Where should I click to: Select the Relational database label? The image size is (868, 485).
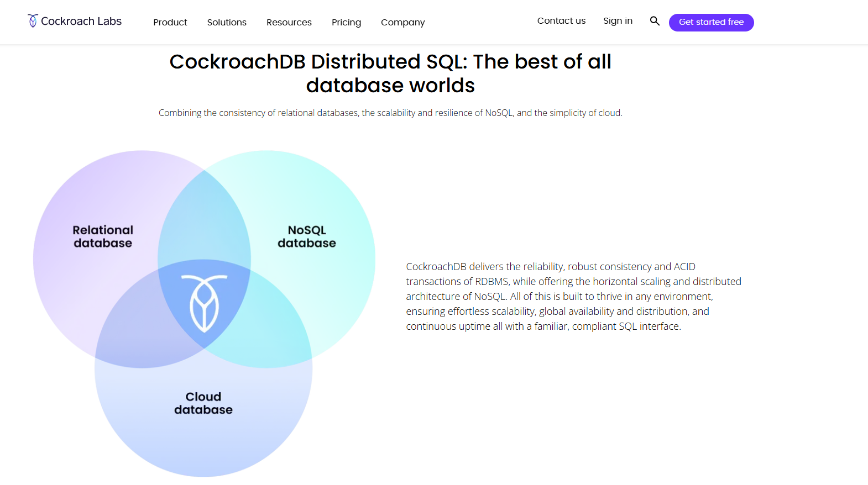(103, 236)
